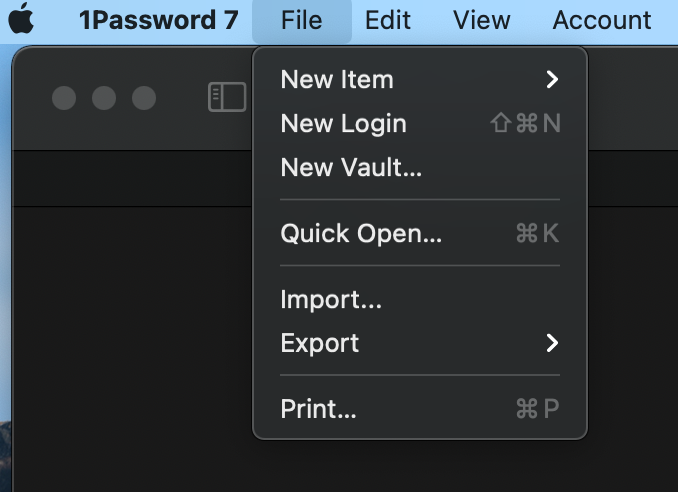
Task: Close the 1Password window
Action: [64, 98]
